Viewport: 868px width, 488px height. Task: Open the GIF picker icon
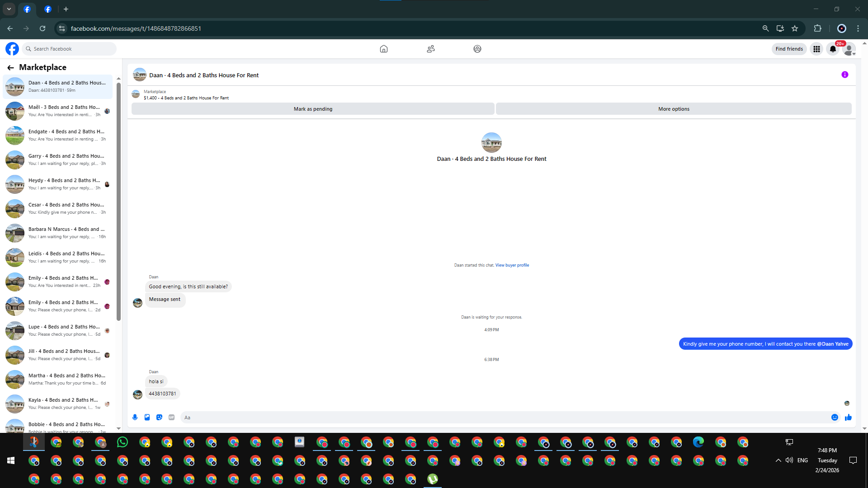(171, 418)
